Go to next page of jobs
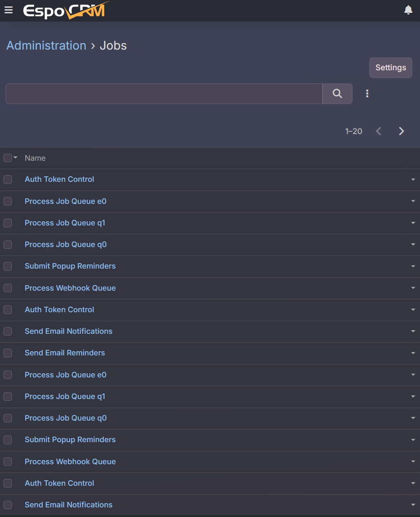Image resolution: width=420 pixels, height=517 pixels. tap(401, 131)
